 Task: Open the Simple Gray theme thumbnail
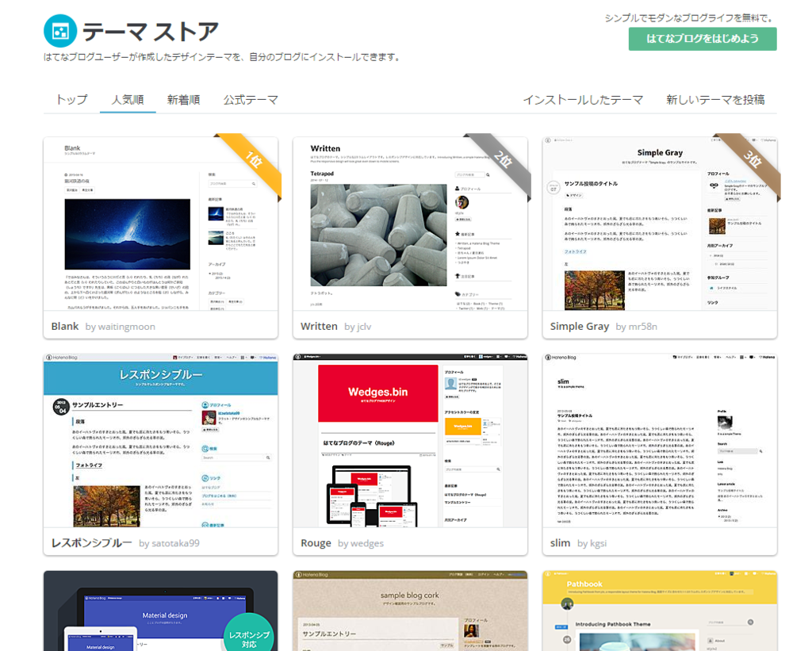coord(660,224)
